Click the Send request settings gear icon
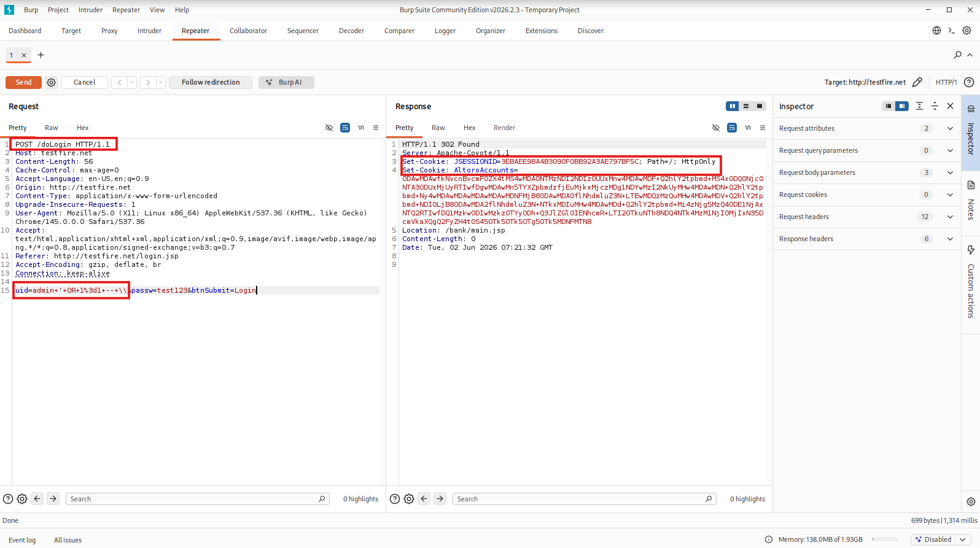Screen dimensions: 980x548 52,82
